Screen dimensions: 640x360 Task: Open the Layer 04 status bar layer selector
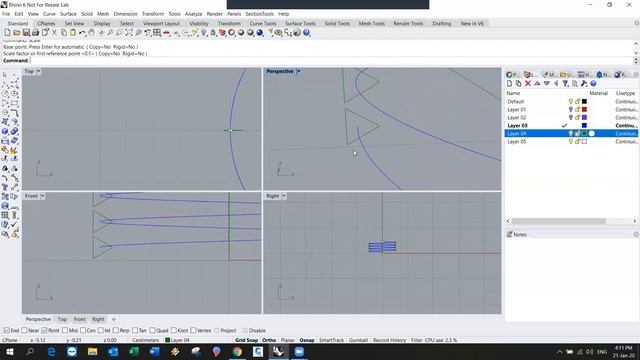[178, 340]
